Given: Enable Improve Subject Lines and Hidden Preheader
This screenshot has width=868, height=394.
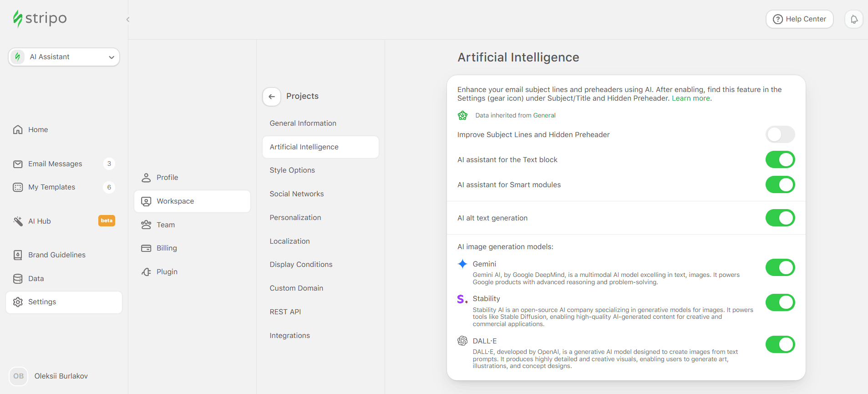Looking at the screenshot, I should tap(780, 134).
